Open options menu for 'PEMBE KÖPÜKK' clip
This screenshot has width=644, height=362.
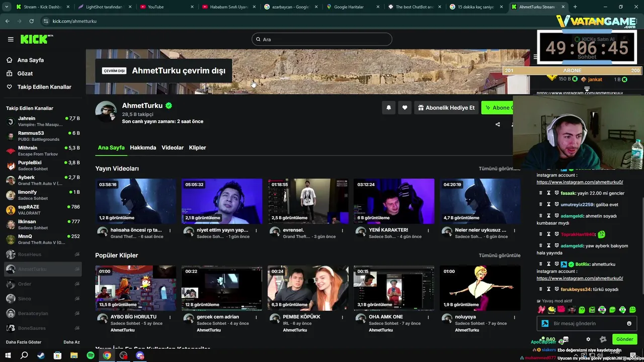coord(342,317)
